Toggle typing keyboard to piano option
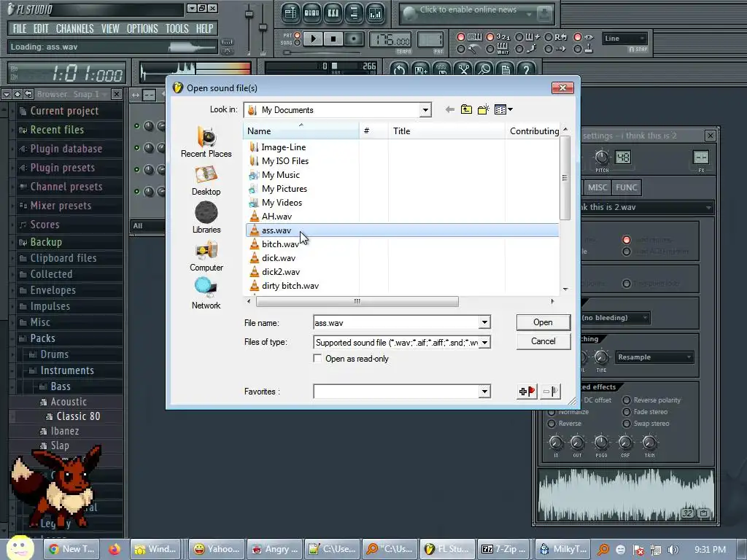The width and height of the screenshot is (747, 560). tap(461, 37)
